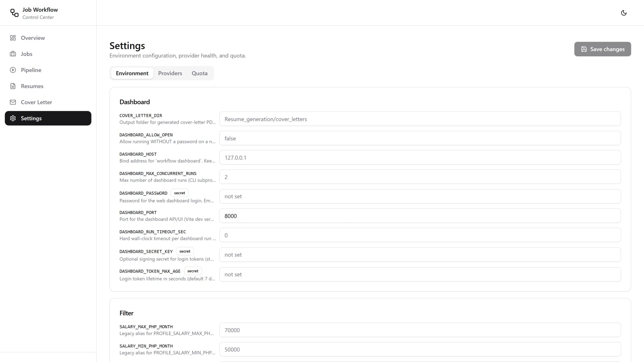
Task: Click the DASHBOARD_HOST label
Action: coord(138,154)
